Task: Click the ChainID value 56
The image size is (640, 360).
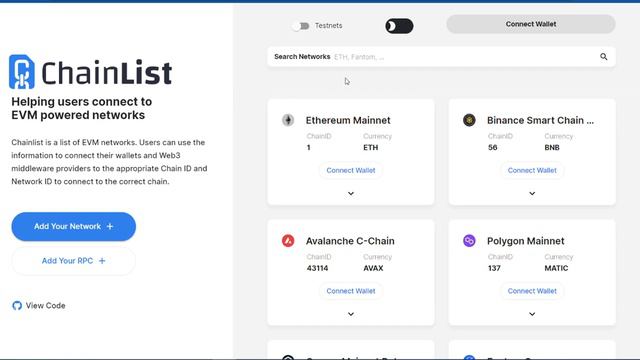Action: 493,147
